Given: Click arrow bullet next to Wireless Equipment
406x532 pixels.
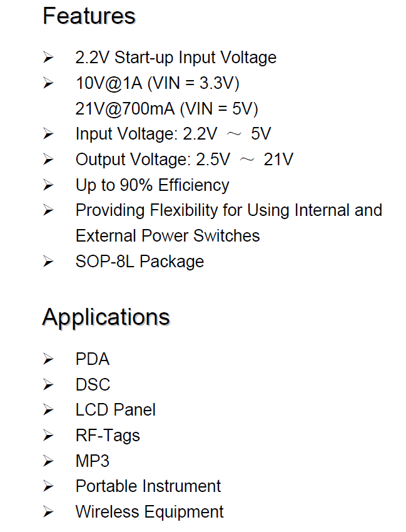Looking at the screenshot, I should pos(48,512).
